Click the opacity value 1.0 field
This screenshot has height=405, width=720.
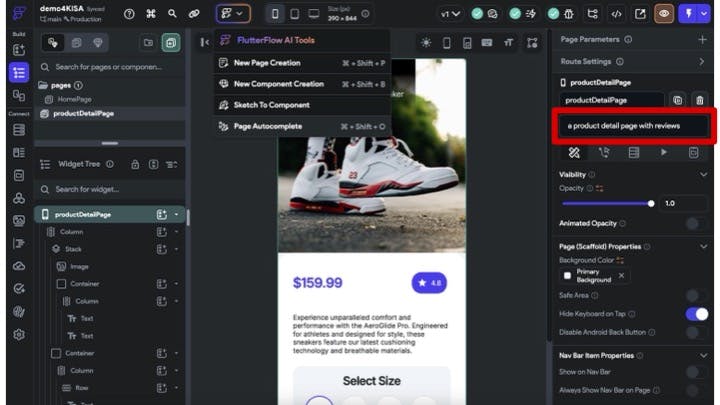point(683,203)
